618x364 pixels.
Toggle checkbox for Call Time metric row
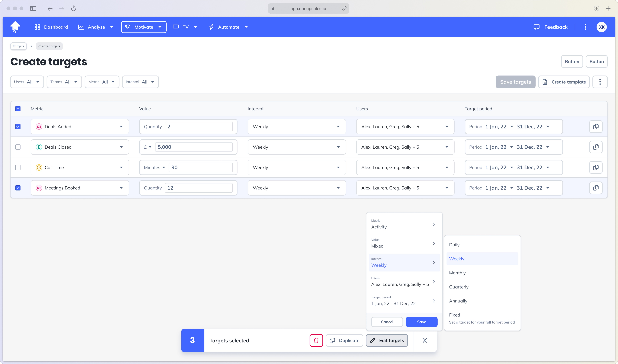click(18, 167)
